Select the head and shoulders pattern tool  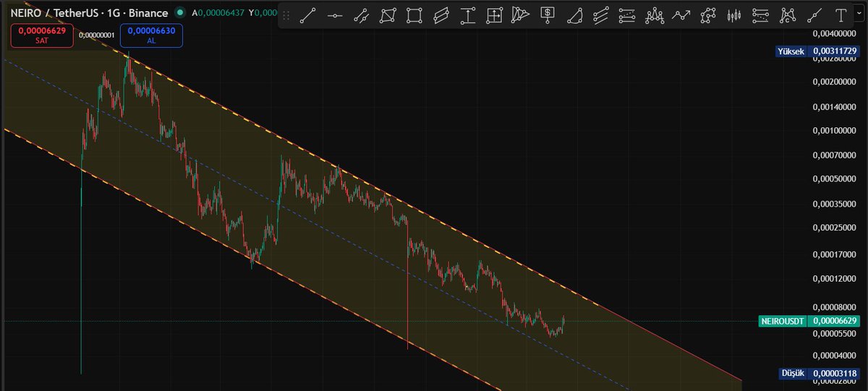(x=655, y=15)
